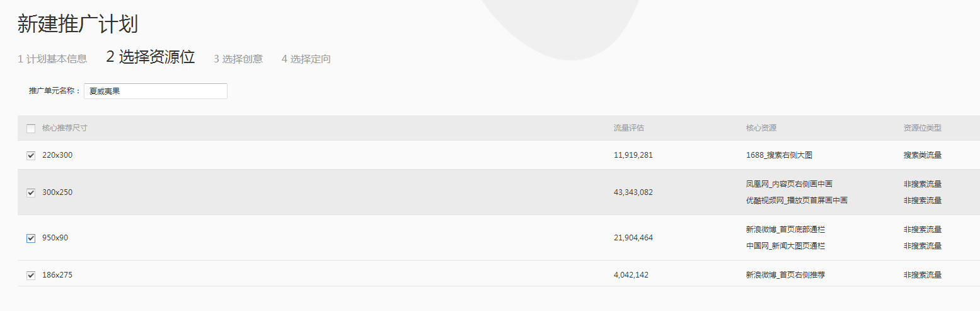Click the 新浪微博_首页右侧推荐 resource

[x=785, y=275]
